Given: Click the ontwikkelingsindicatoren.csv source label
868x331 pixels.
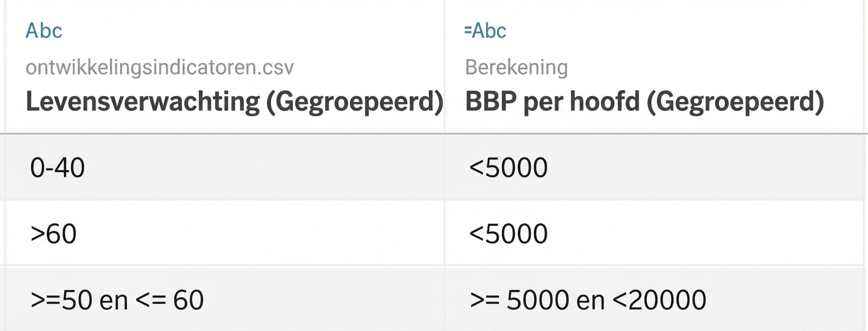Looking at the screenshot, I should click(x=160, y=67).
